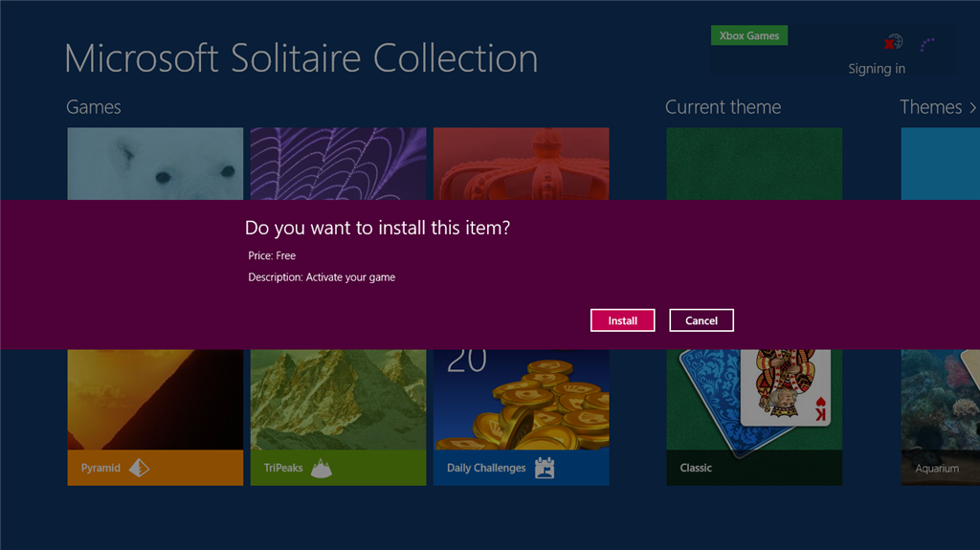Open the polar bear game tile
The image size is (980, 550).
click(155, 164)
